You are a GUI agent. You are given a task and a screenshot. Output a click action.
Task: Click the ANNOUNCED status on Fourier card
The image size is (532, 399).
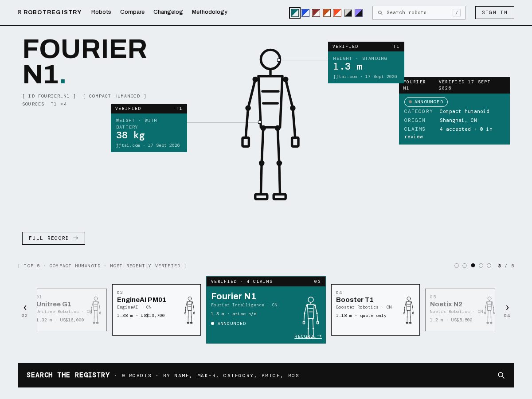pyautogui.click(x=229, y=324)
